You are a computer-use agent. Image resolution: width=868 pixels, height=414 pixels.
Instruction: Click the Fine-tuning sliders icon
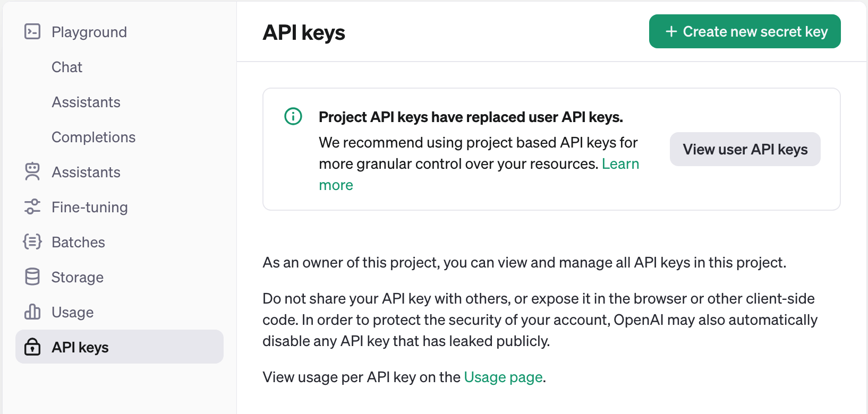[32, 207]
